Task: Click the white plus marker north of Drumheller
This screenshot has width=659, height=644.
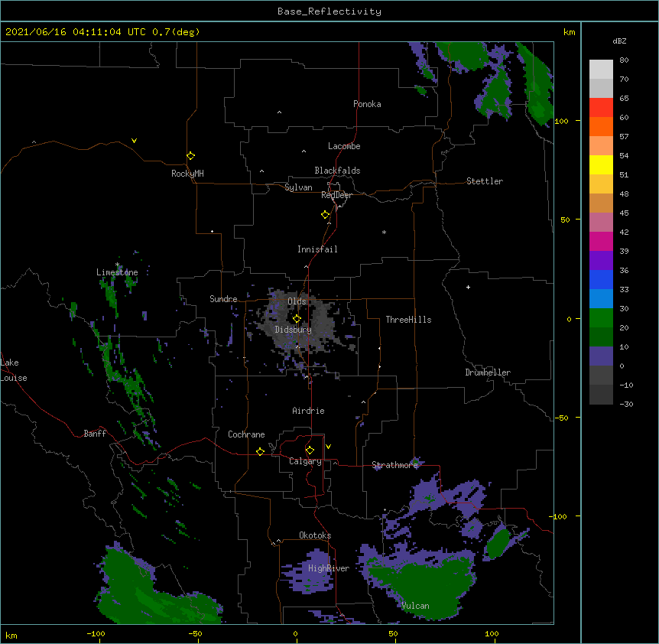Action: click(468, 287)
